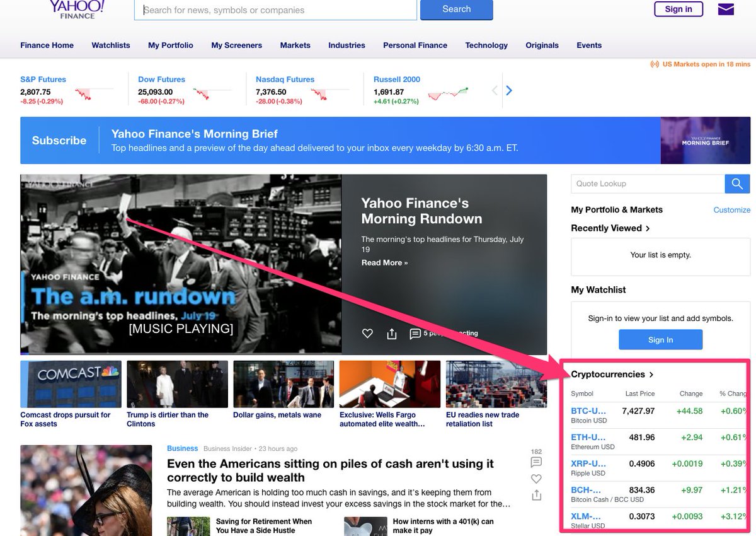Click the blue Search button
This screenshot has height=536, width=756.
457,9
